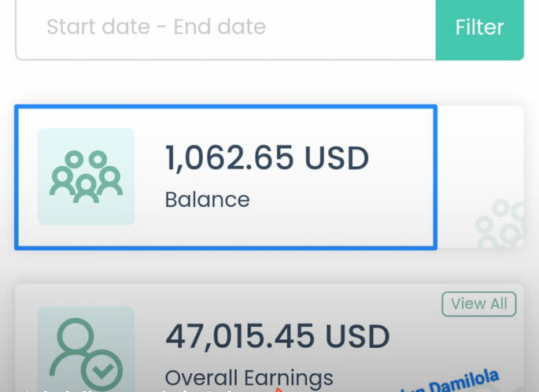This screenshot has height=392, width=539.
Task: Click the "1,062.65" number in the Balance card
Action: pyautogui.click(x=229, y=159)
